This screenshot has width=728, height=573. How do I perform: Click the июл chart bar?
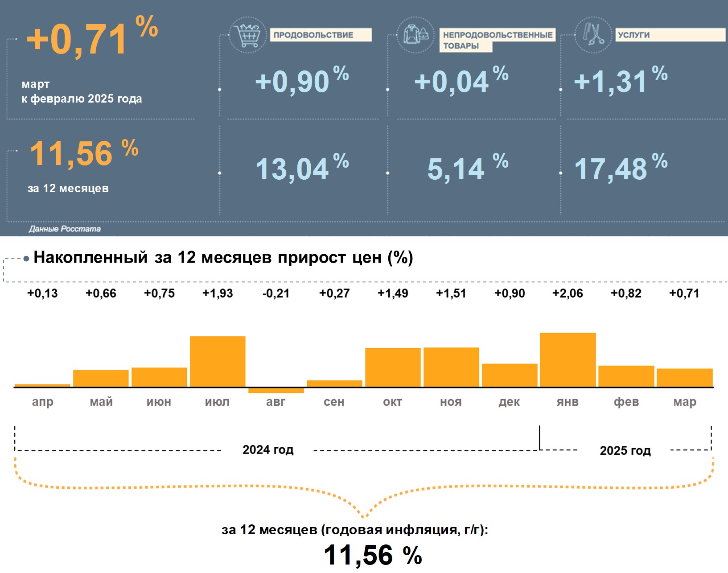[218, 362]
